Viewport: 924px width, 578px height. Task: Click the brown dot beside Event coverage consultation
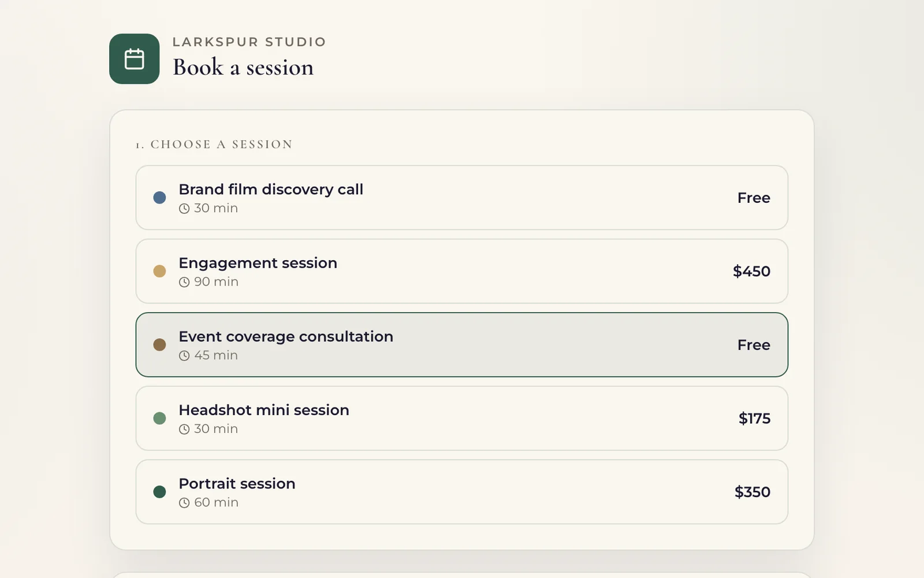pos(159,344)
